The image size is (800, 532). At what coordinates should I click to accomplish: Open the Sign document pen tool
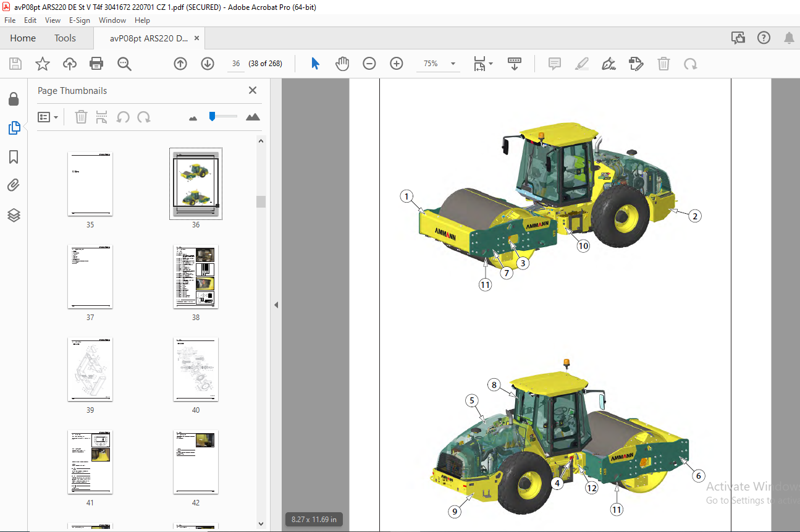pos(609,64)
